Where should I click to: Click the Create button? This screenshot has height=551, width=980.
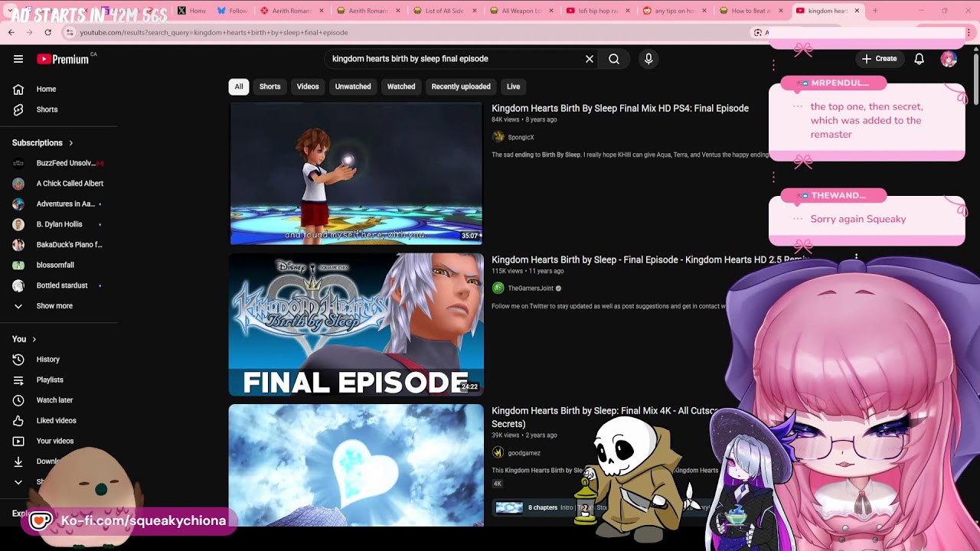point(879,59)
